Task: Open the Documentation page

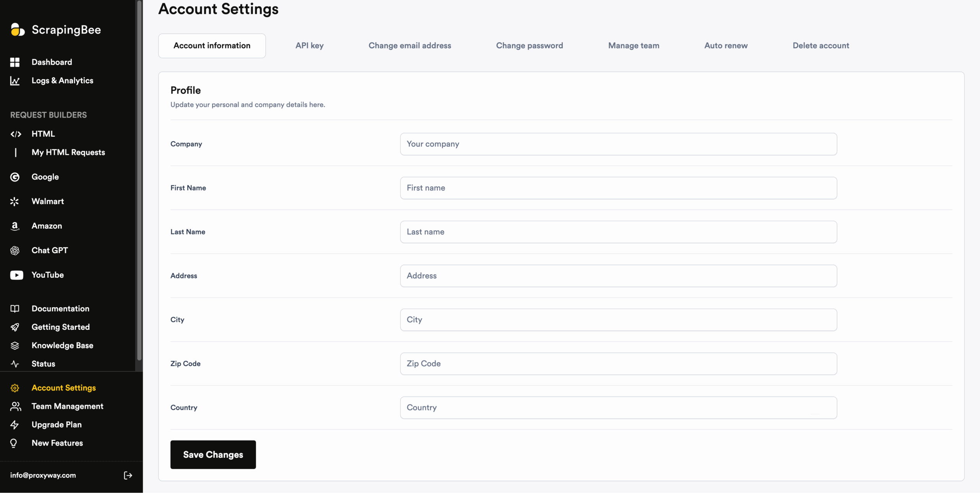Action: [60, 308]
